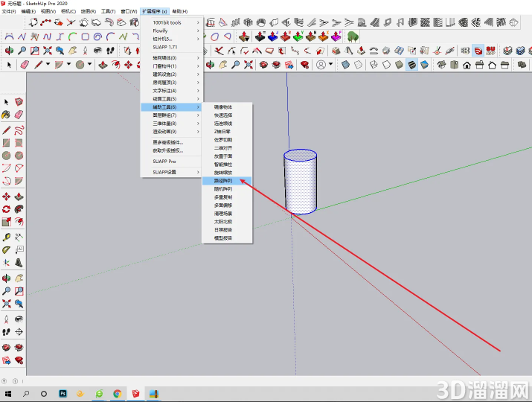Open Chrome from the Windows taskbar
The width and height of the screenshot is (532, 402).
pos(118,394)
